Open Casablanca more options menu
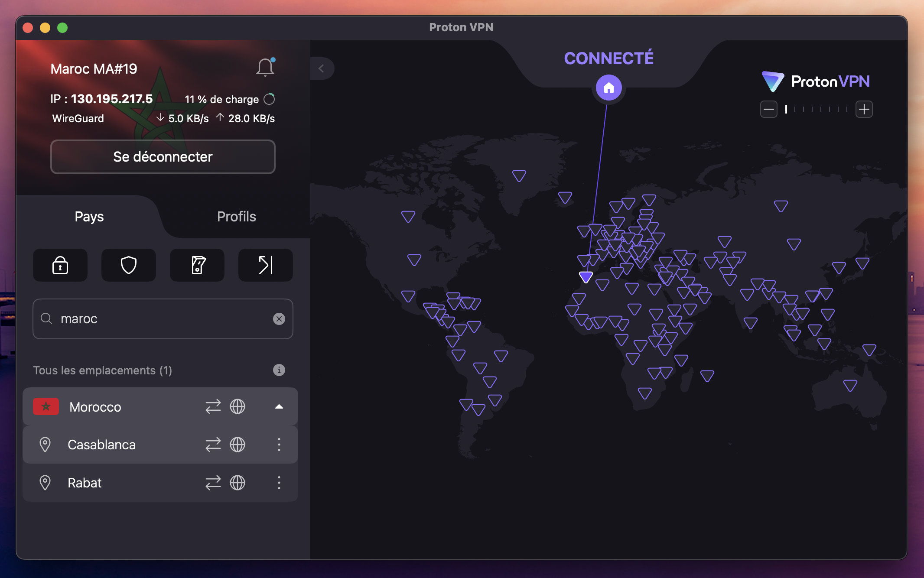The height and width of the screenshot is (578, 924). click(x=279, y=445)
